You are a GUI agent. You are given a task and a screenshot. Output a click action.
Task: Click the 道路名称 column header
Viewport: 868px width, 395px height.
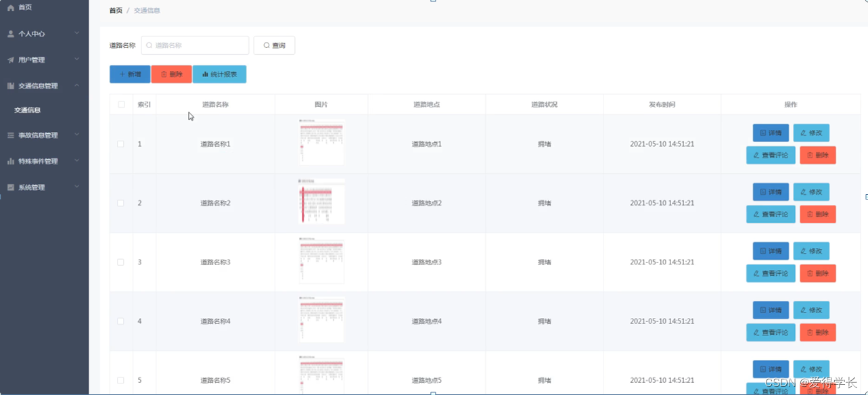point(215,105)
